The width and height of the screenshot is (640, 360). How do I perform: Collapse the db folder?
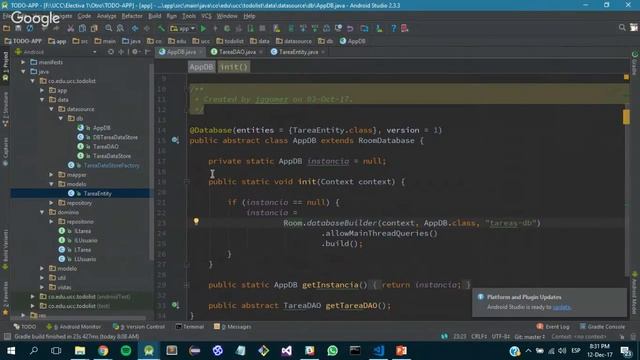click(61, 118)
